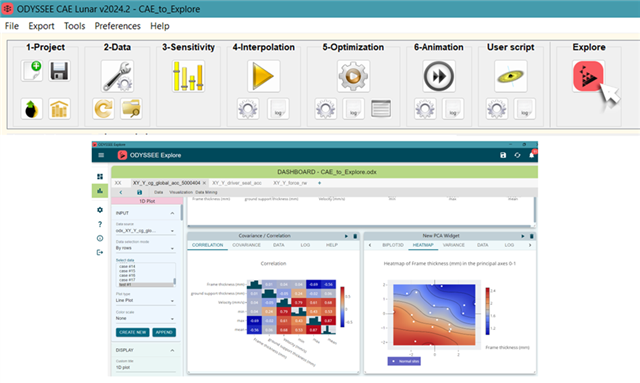The image size is (640, 383).
Task: Click the Custom title 1D plot field
Action: point(145,367)
